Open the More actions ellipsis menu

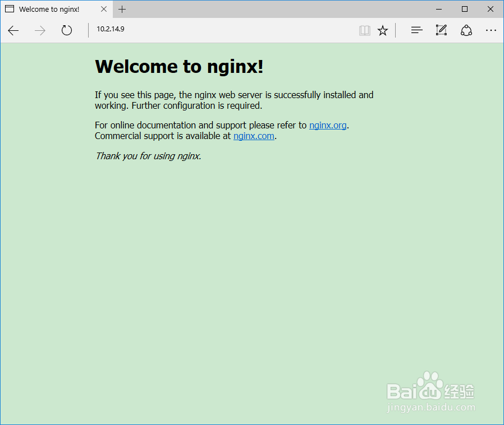(x=491, y=30)
